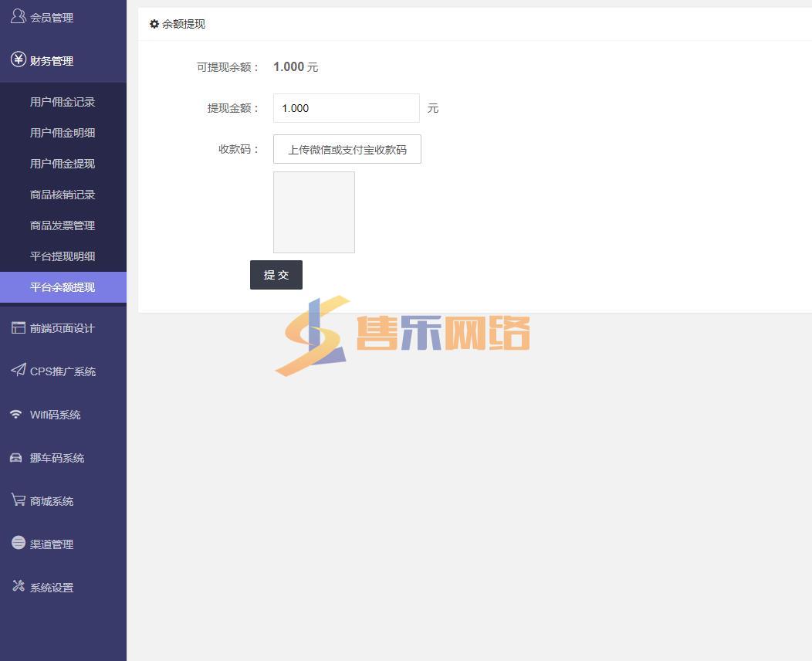Open 平台提现明细 submenu item

pyautogui.click(x=63, y=256)
